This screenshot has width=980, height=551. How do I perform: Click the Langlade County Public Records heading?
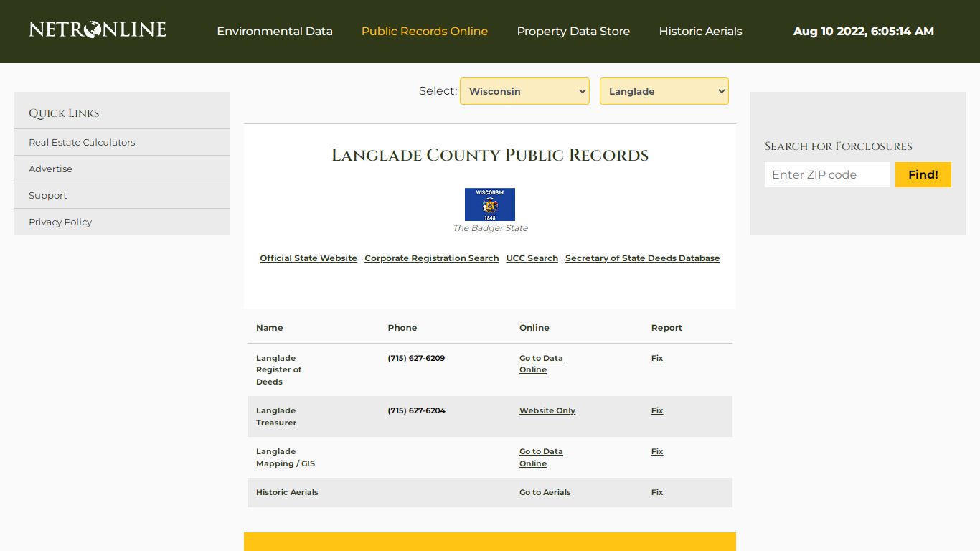tap(490, 155)
